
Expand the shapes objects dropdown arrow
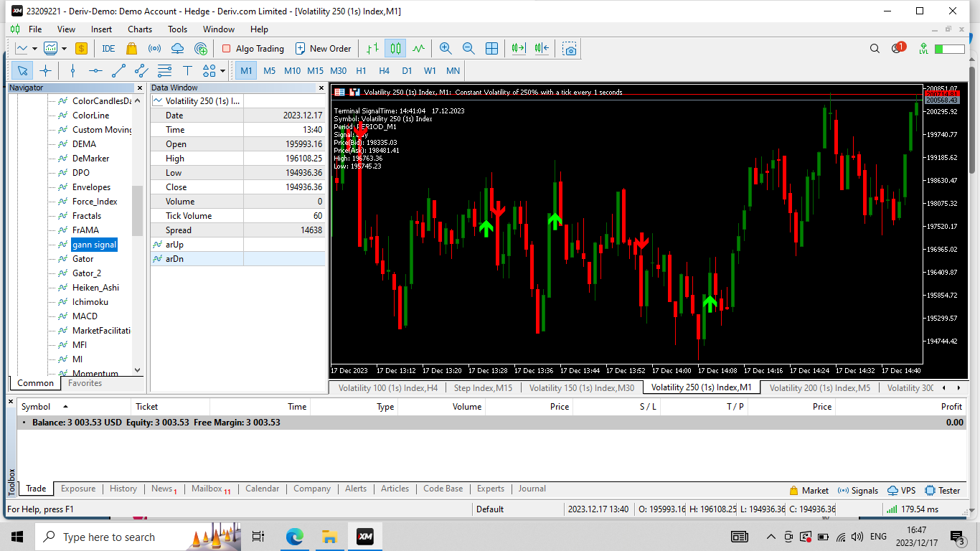pyautogui.click(x=223, y=70)
